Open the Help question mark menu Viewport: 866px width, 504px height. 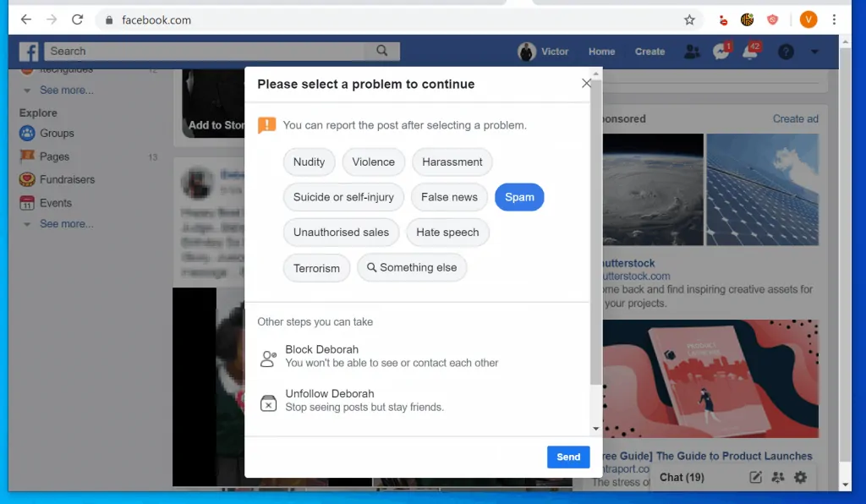click(786, 52)
